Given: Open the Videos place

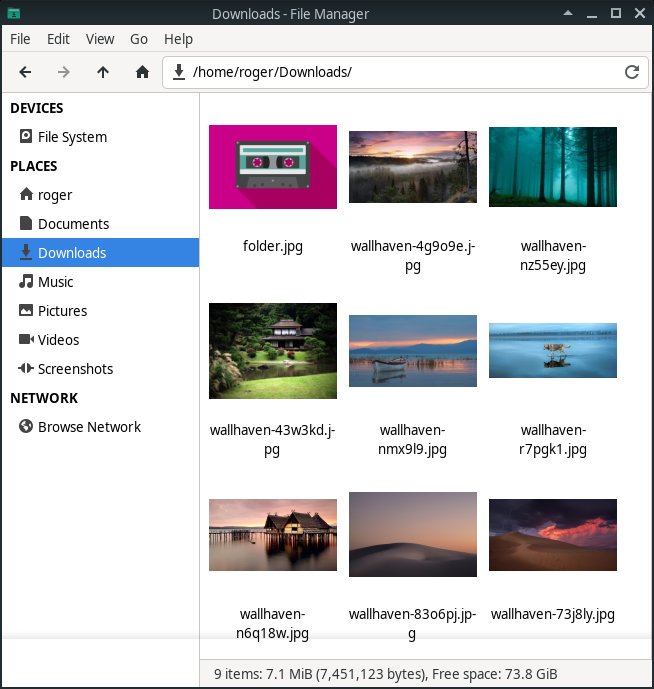Looking at the screenshot, I should click(x=58, y=340).
